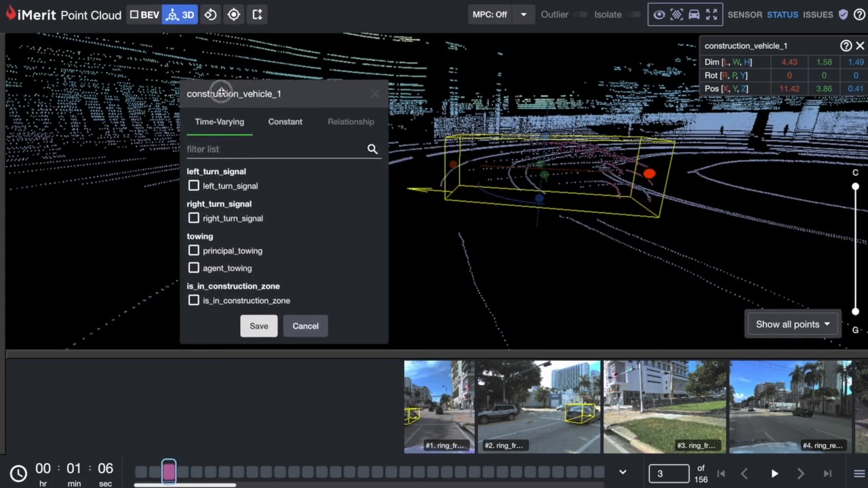868x488 pixels.
Task: Open the Show all points dropdown
Action: point(792,324)
